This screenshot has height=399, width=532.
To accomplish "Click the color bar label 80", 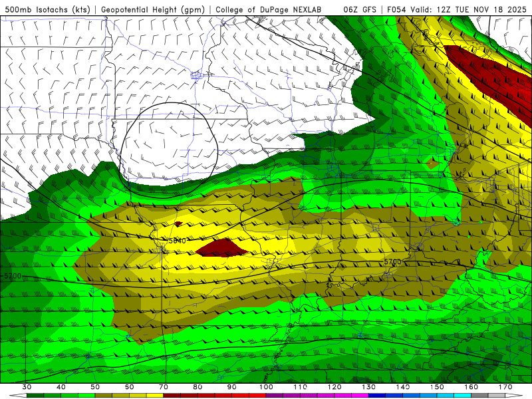I will (x=198, y=387).
